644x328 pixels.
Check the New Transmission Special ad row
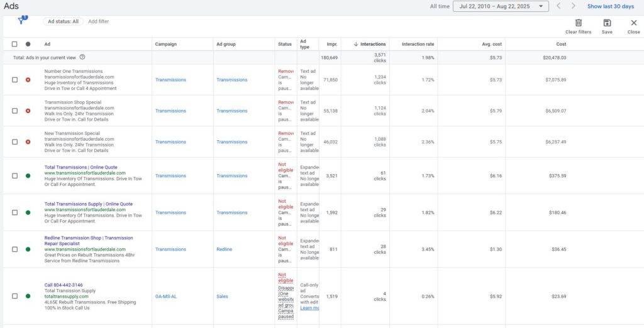[x=15, y=141]
